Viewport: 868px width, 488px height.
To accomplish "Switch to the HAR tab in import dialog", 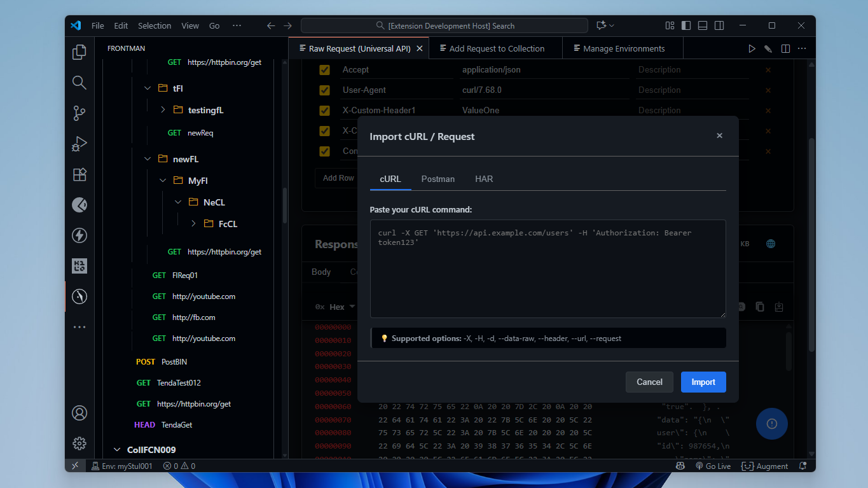I will 484,179.
